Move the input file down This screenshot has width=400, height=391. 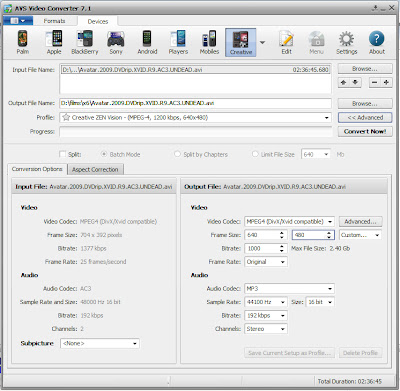[x=355, y=82]
